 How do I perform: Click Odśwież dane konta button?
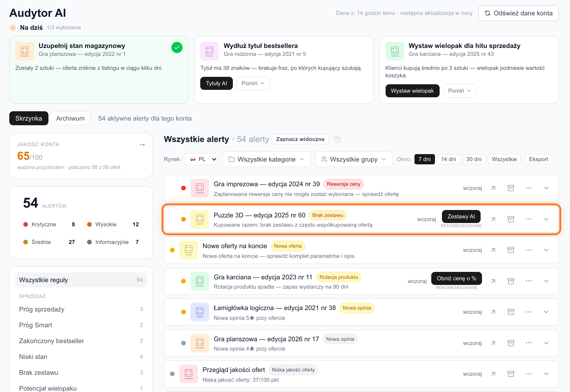pyautogui.click(x=518, y=13)
